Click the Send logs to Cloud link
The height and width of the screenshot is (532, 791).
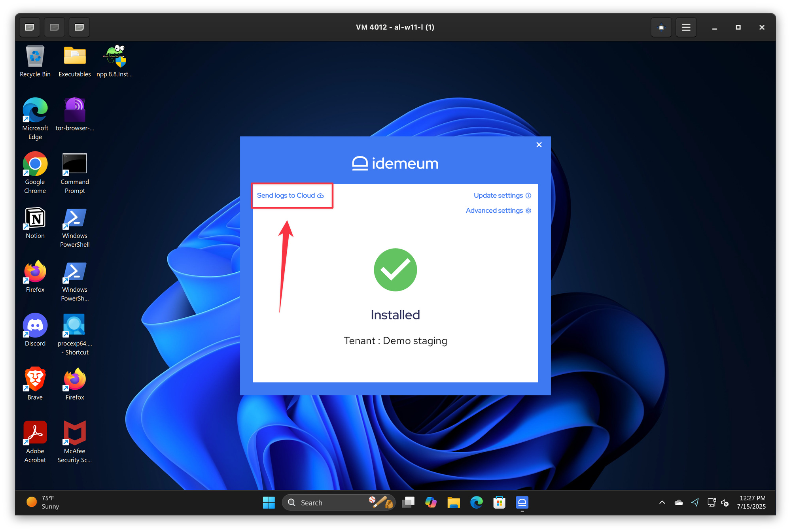click(290, 195)
